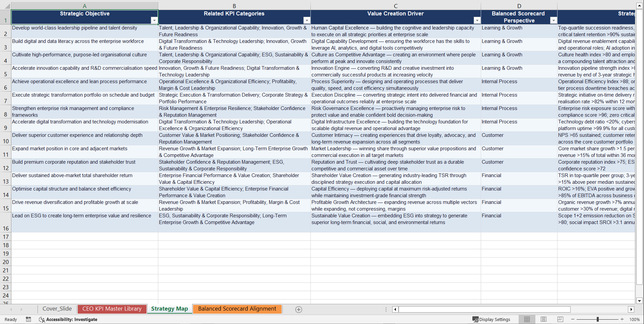Open the Balanced Scorecard Alignment sheet tab
The width and height of the screenshot is (644, 324).
[237, 309]
